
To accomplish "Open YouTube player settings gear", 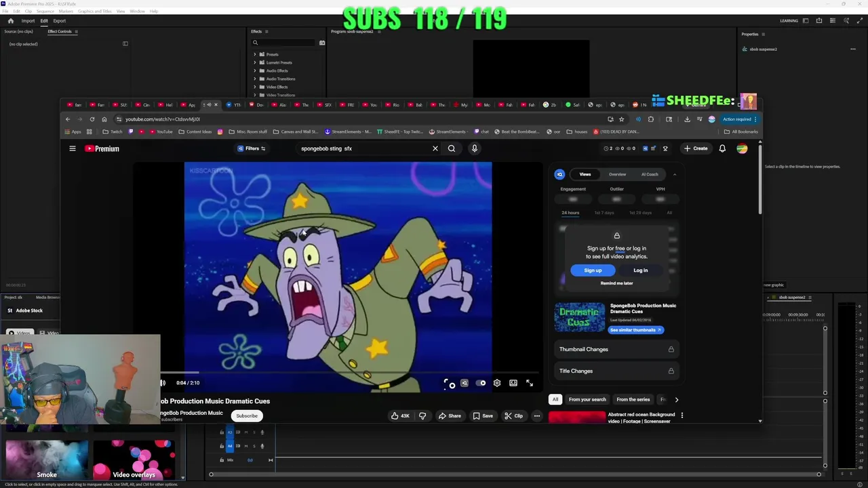I will point(497,383).
